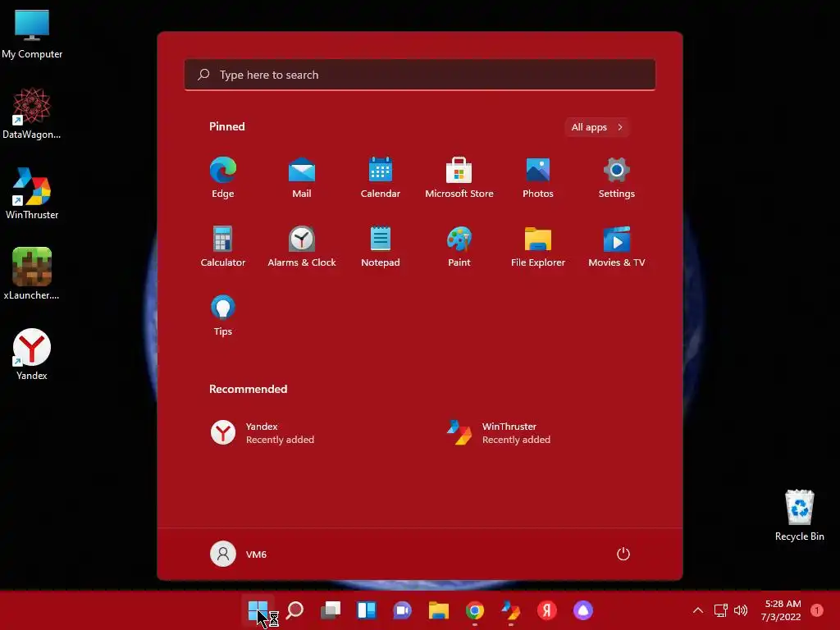Open volume control in tray

click(741, 610)
